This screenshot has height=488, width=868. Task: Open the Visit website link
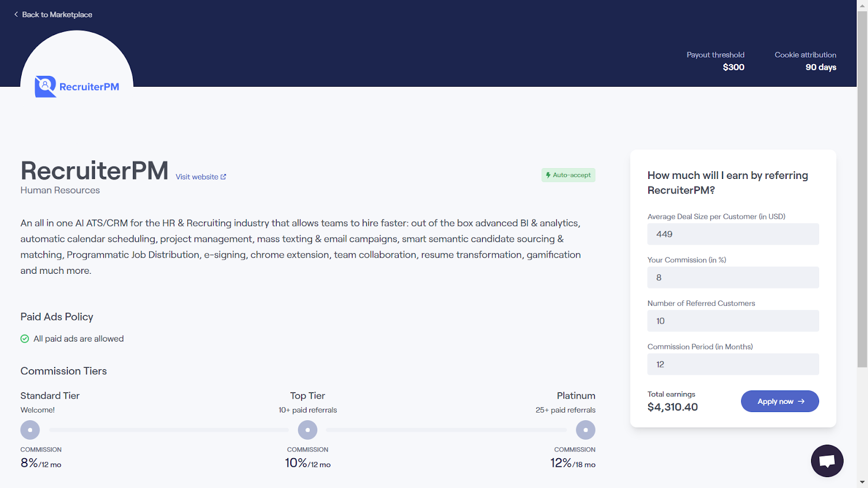tap(195, 176)
